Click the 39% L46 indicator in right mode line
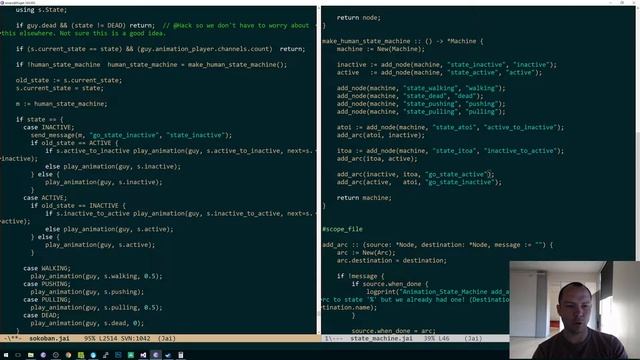 click(x=436, y=338)
